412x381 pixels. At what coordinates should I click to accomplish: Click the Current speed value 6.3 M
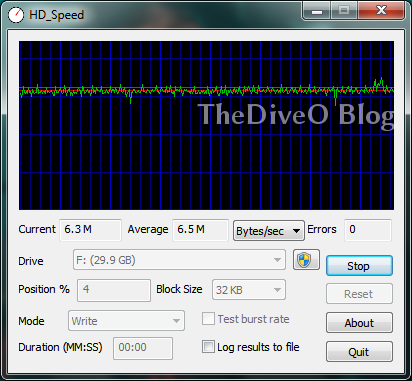point(90,230)
